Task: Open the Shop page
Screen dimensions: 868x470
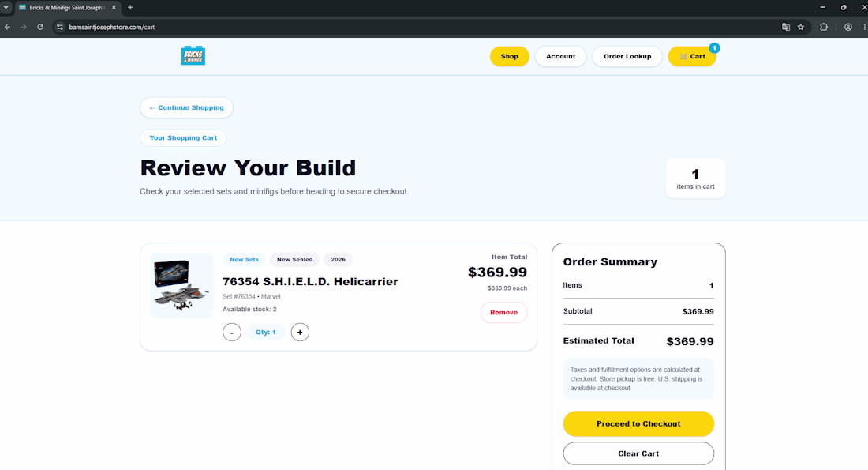Action: [509, 56]
